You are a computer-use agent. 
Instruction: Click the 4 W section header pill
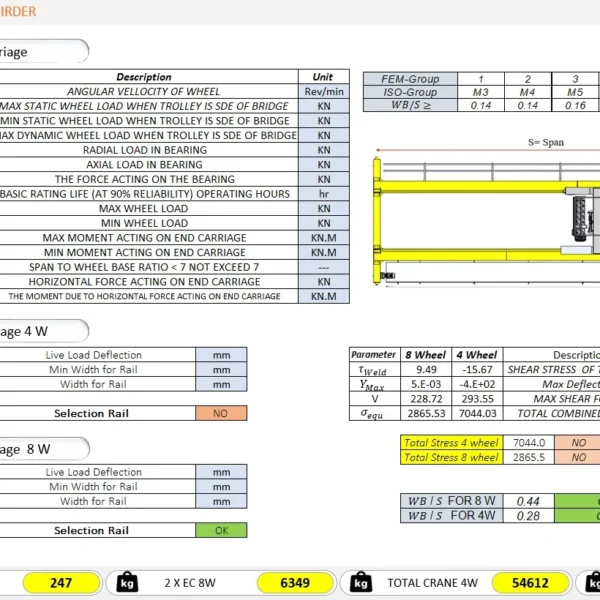(44, 331)
